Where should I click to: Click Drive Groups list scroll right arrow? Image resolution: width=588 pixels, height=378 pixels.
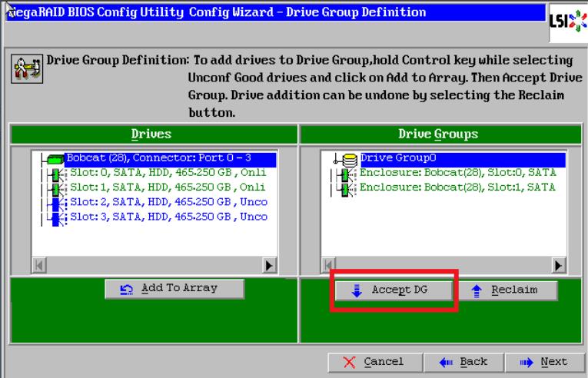tap(559, 266)
